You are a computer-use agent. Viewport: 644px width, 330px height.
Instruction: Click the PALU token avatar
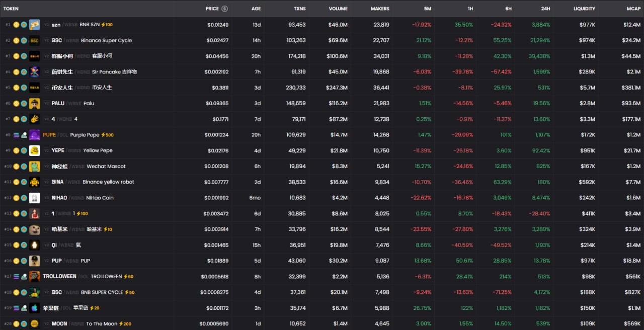(34, 103)
